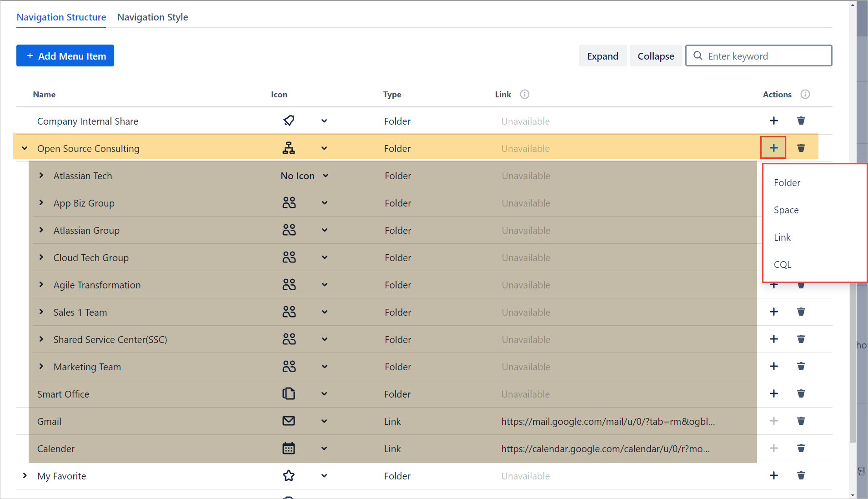Expand the Atlassian Group folder
Screen dimensions: 868x499
[x=41, y=230]
